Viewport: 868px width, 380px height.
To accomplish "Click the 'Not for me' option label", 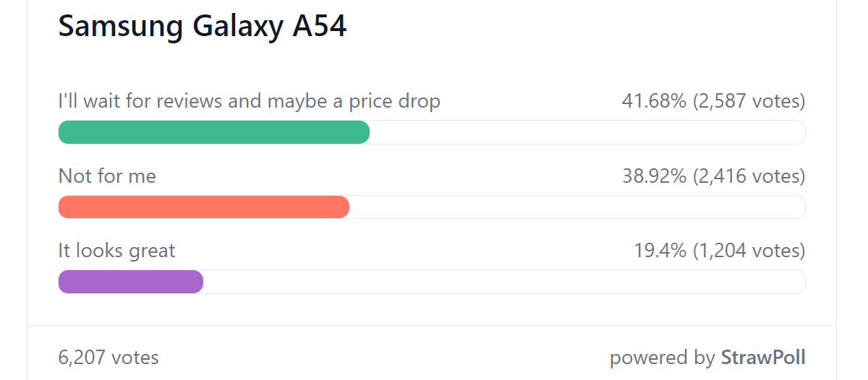I will point(107,176).
